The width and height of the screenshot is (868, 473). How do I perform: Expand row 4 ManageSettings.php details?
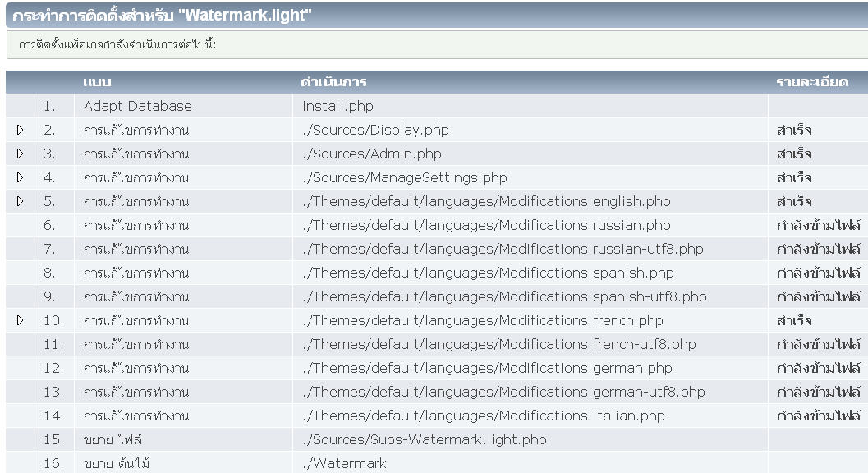20,177
